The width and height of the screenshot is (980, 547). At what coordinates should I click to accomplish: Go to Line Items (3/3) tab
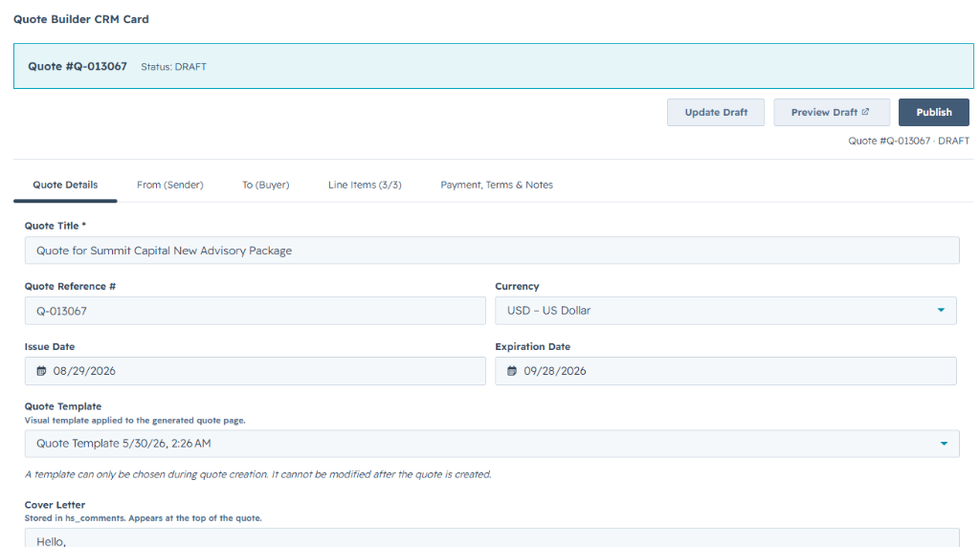[365, 185]
